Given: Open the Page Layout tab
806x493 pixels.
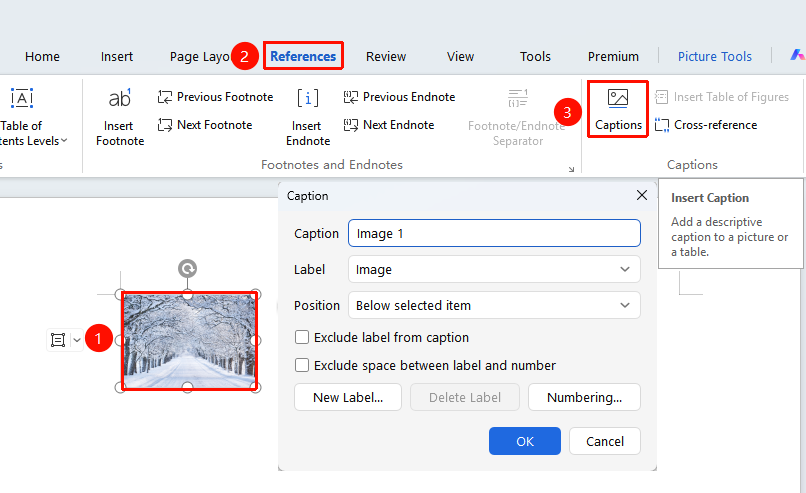Looking at the screenshot, I should pos(199,57).
